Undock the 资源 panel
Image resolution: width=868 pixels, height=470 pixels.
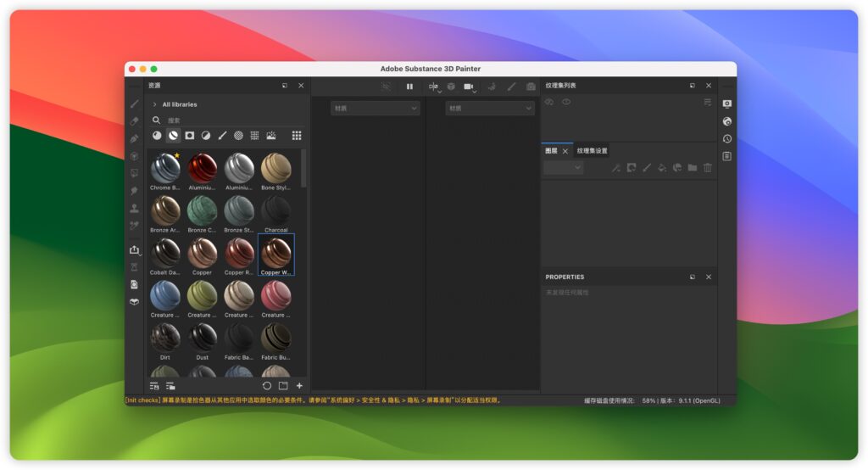(x=285, y=86)
